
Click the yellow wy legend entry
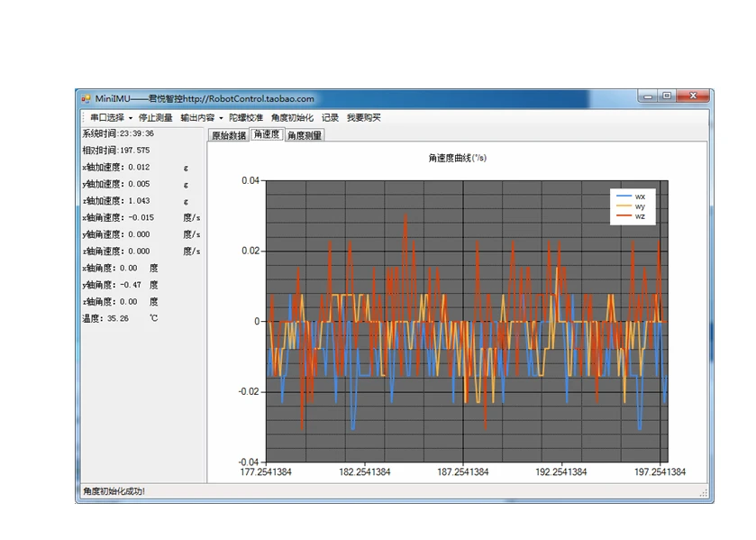coord(631,206)
